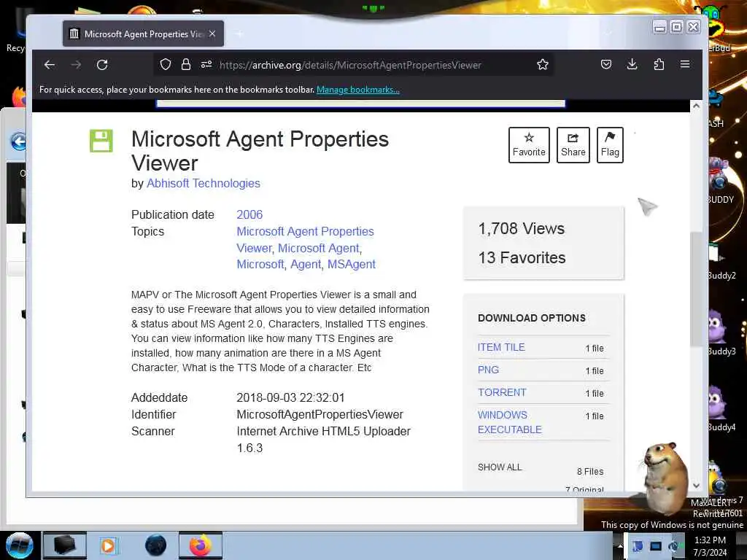747x560 pixels.
Task: Download the PNG file
Action: pos(488,370)
